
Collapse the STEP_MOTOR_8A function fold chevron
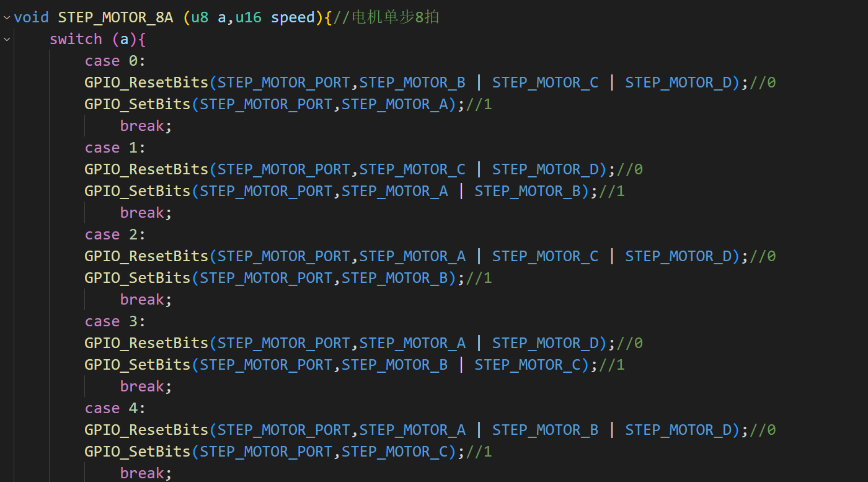[x=7, y=17]
